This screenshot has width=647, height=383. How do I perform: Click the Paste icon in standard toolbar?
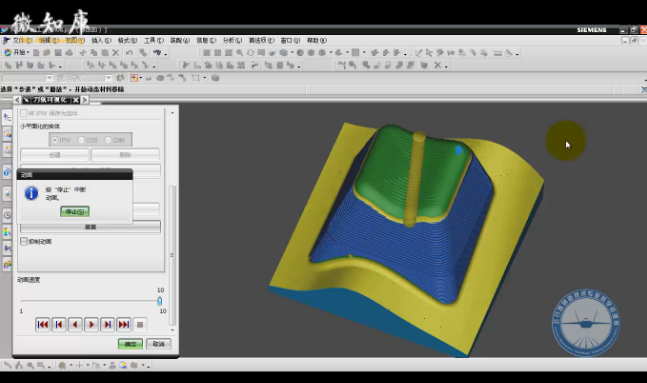[x=105, y=53]
